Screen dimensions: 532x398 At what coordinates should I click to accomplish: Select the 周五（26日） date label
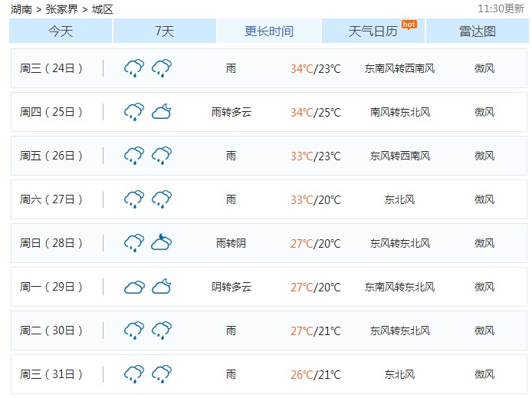[x=51, y=156]
